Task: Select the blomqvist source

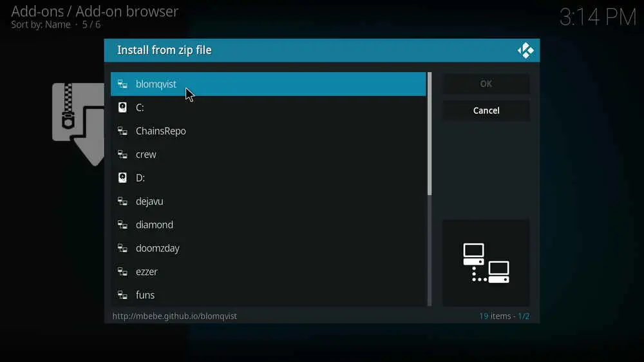Action: coord(268,84)
